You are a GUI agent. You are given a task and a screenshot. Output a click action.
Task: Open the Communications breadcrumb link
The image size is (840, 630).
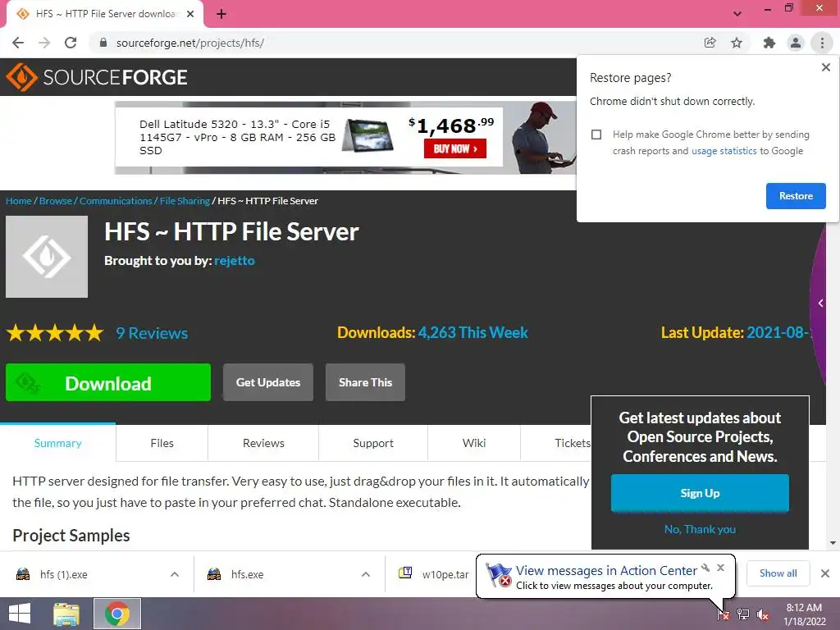116,201
